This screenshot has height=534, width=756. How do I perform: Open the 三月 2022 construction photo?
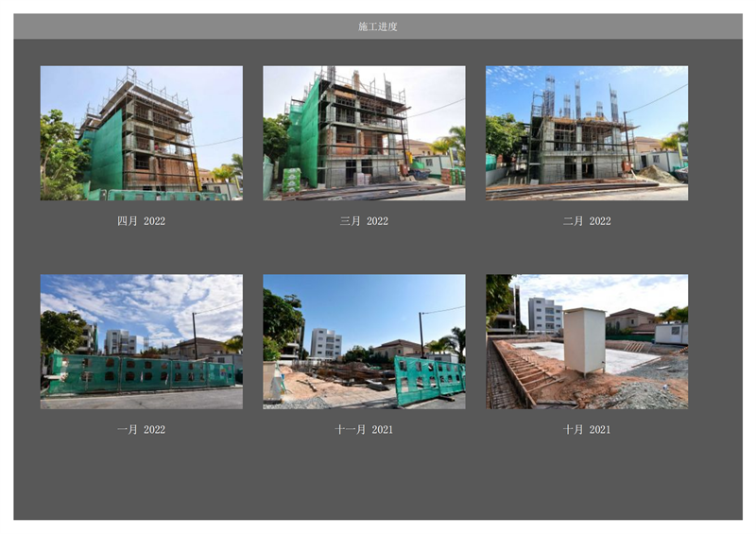pyautogui.click(x=364, y=133)
